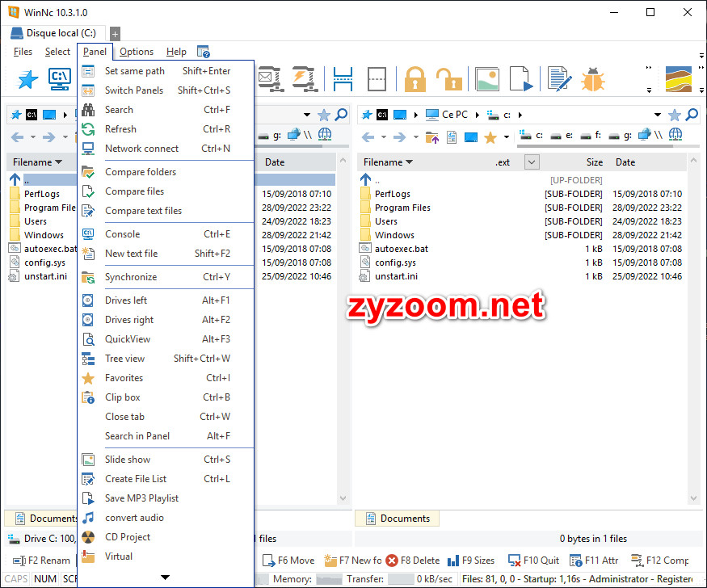Viewport: 707px width, 588px height.
Task: Click right panel Documents button
Action: [x=398, y=519]
